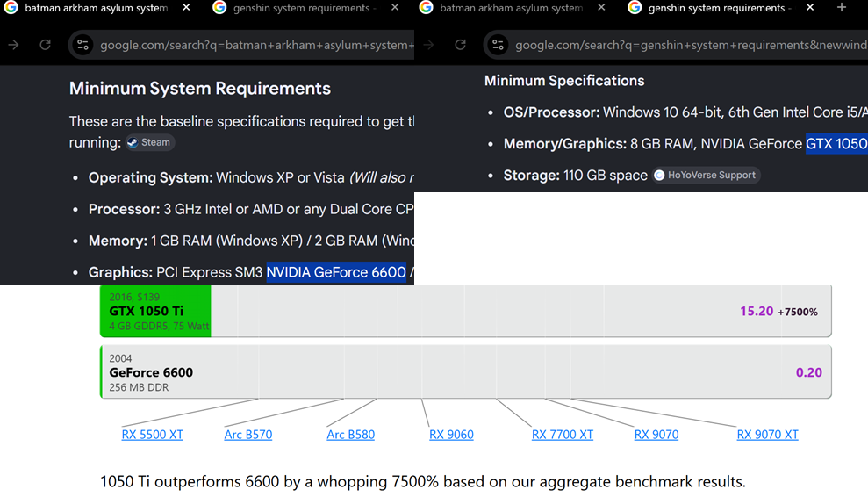View site information icon in genshin address bar
Screen dimensions: 868x497
coord(499,45)
